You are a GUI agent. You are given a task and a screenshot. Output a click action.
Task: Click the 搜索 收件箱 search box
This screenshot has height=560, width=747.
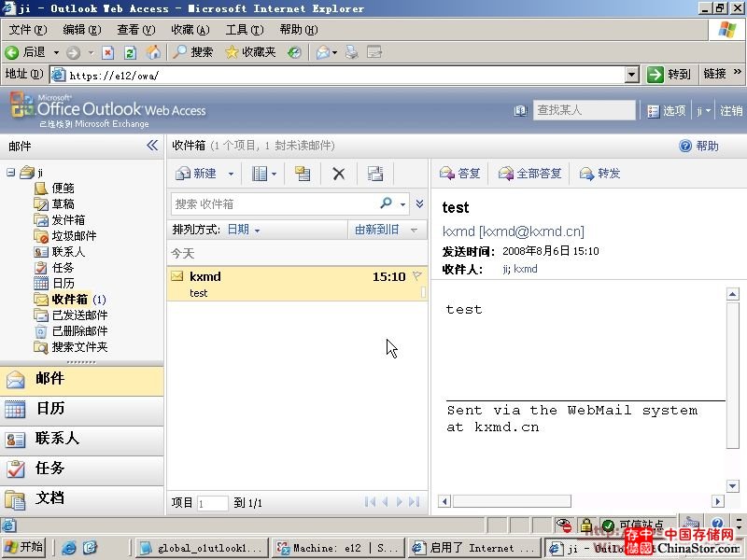click(275, 203)
